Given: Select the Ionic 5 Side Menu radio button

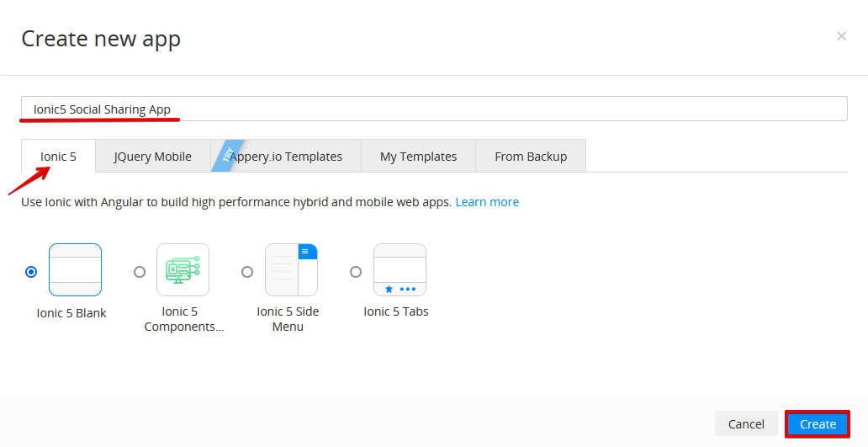Looking at the screenshot, I should point(247,272).
